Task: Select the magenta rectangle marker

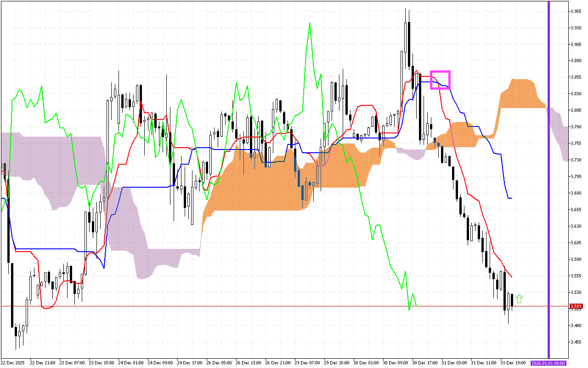Action: point(440,80)
